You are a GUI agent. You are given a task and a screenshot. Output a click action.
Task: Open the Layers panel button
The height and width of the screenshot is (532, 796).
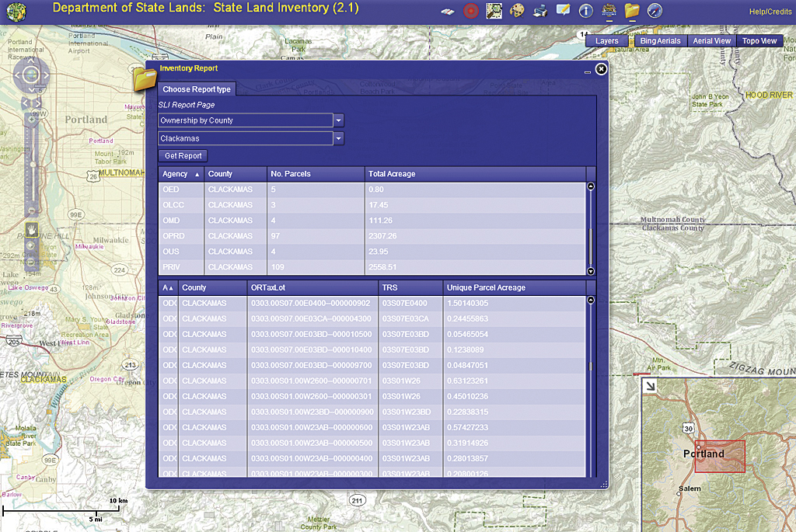pos(606,41)
